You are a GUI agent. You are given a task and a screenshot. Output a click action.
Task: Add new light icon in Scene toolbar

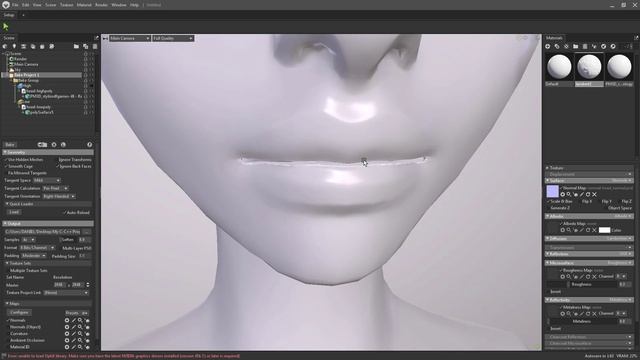pyautogui.click(x=14, y=47)
